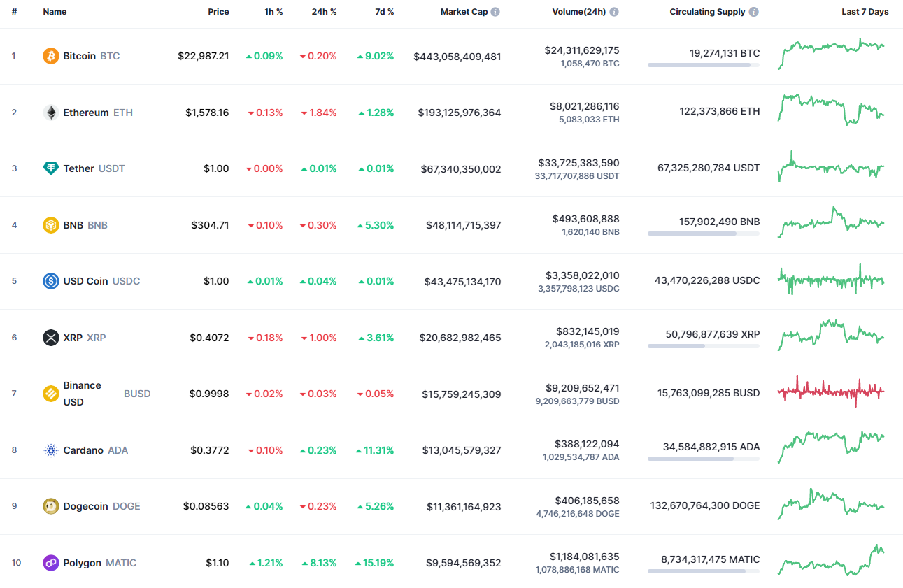Open the Volume(24h) info tooltip icon
903x588 pixels.
click(x=614, y=11)
